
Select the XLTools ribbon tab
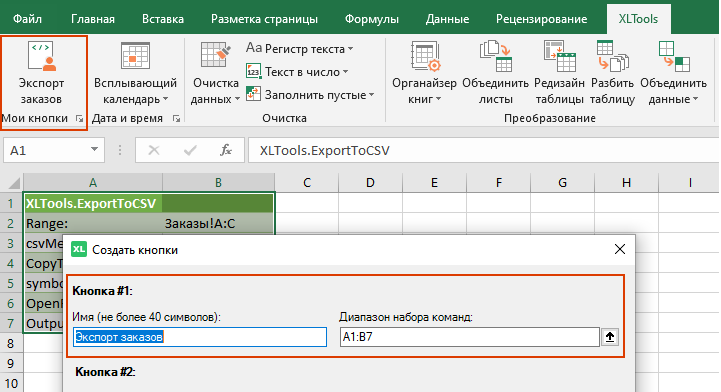(x=638, y=19)
